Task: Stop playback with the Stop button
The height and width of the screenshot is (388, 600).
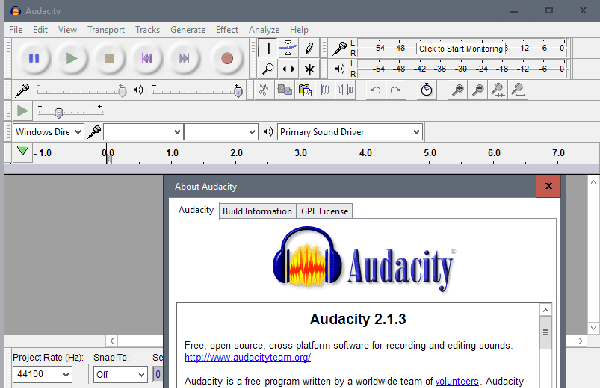Action: pos(109,58)
